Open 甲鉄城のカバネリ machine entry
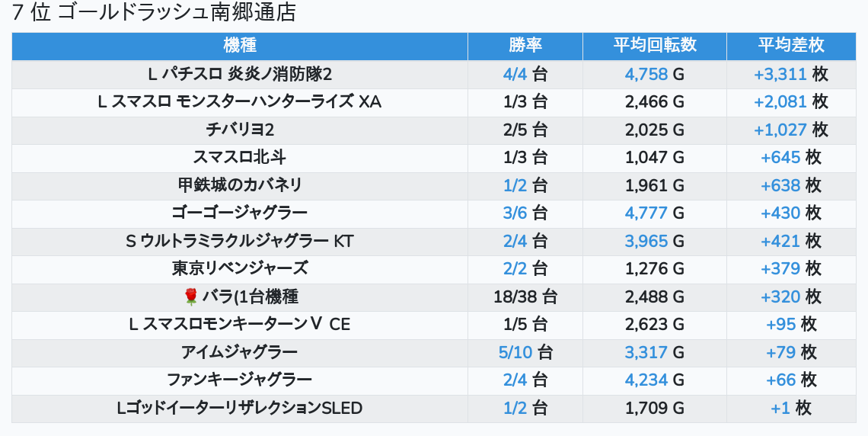The image size is (868, 436). [x=240, y=185]
